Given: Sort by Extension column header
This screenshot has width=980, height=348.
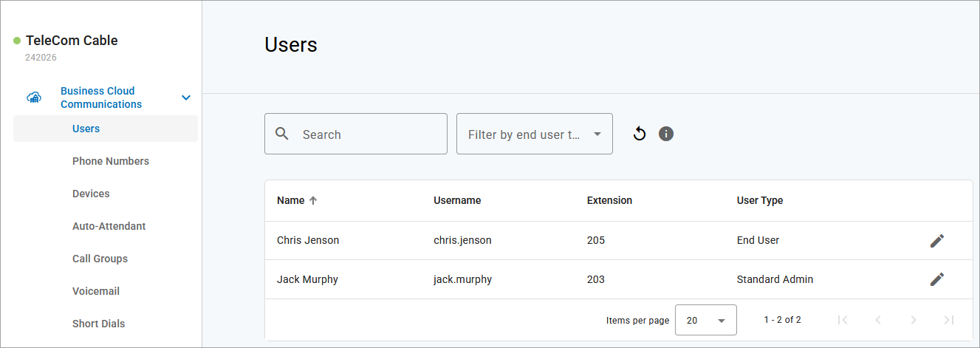Looking at the screenshot, I should [x=609, y=200].
